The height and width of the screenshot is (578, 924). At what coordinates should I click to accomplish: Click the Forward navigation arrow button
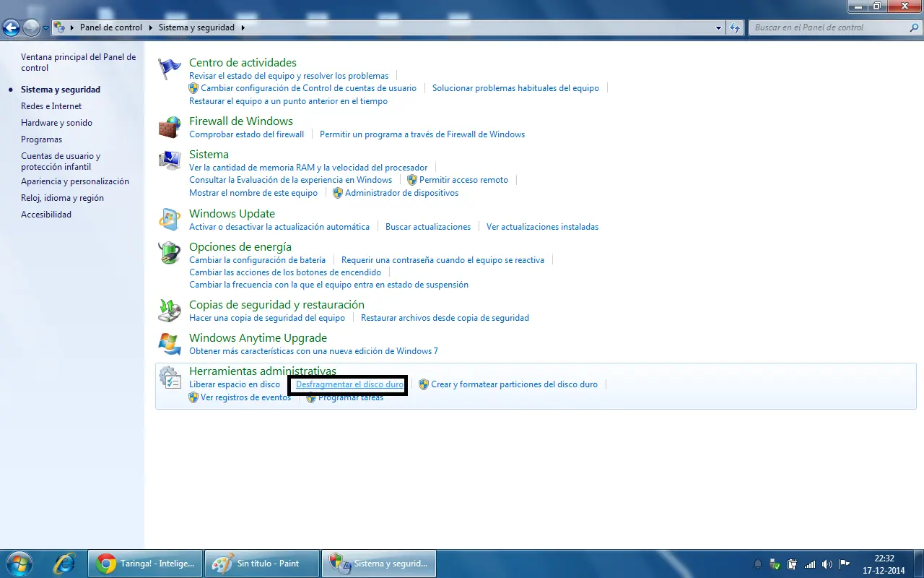[31, 28]
